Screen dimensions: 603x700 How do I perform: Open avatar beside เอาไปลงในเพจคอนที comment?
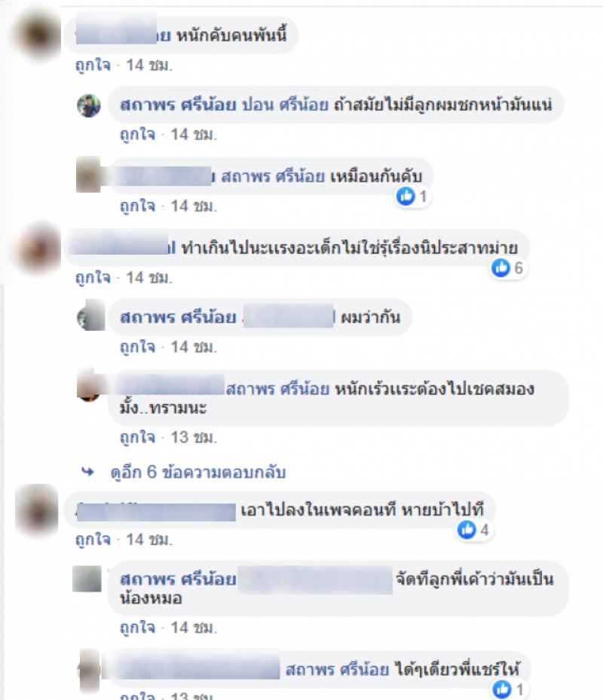click(37, 510)
